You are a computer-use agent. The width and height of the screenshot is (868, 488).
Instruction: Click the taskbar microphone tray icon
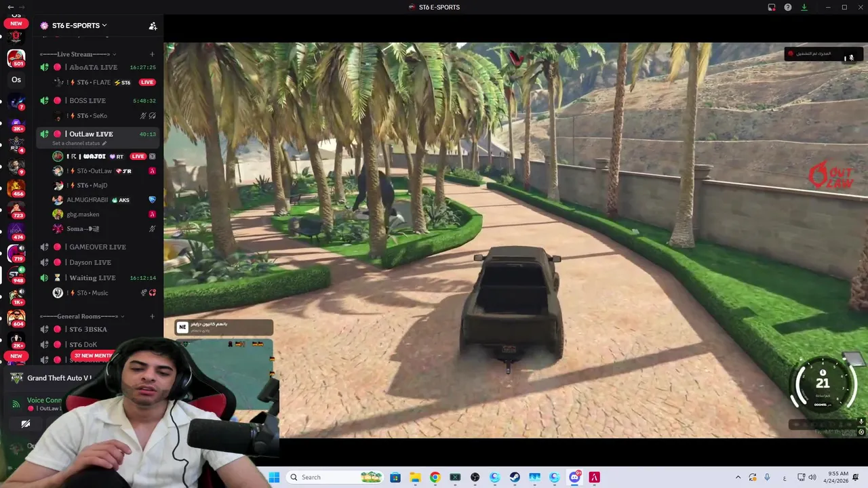(768, 477)
